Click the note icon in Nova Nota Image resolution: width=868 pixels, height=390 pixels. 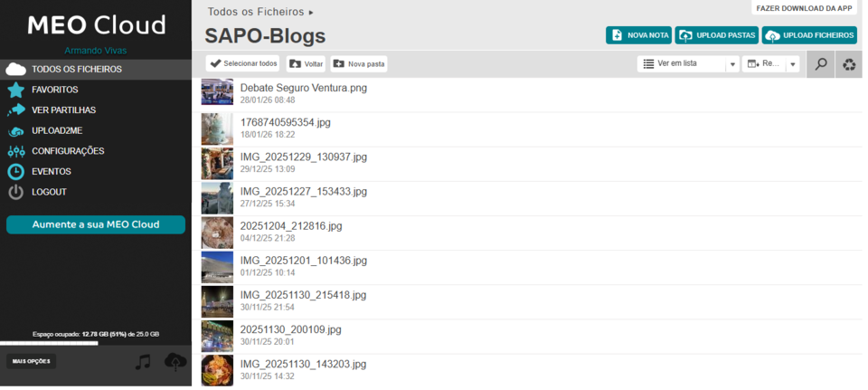pyautogui.click(x=616, y=35)
